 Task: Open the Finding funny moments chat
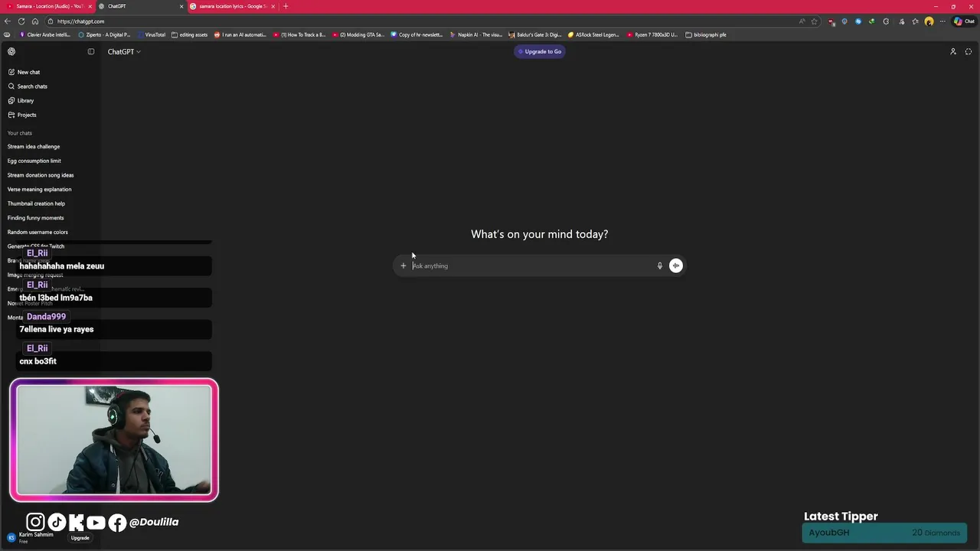36,218
